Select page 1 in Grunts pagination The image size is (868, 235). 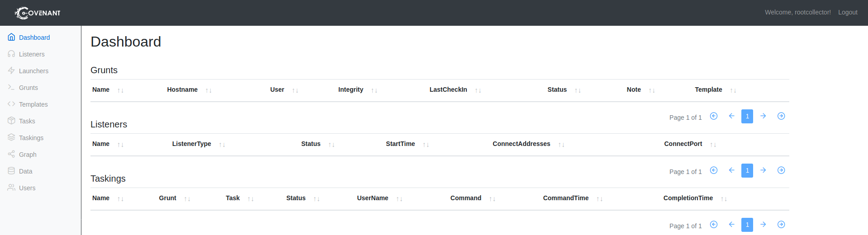747,116
